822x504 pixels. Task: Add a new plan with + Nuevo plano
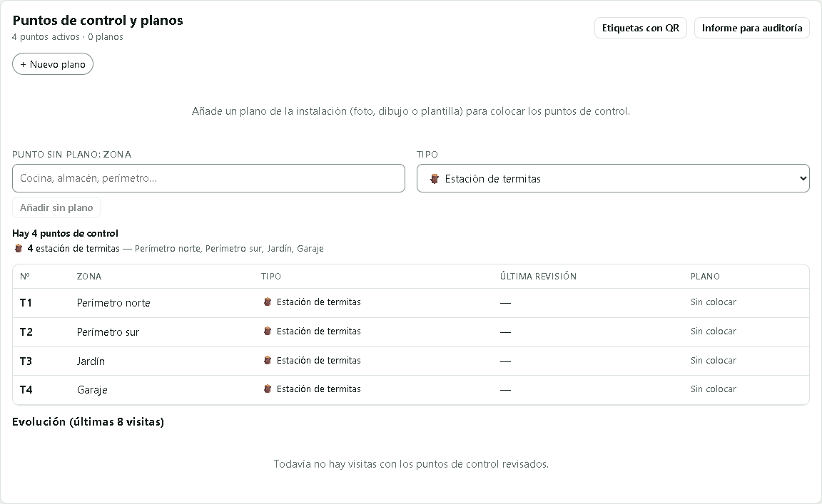pos(52,64)
